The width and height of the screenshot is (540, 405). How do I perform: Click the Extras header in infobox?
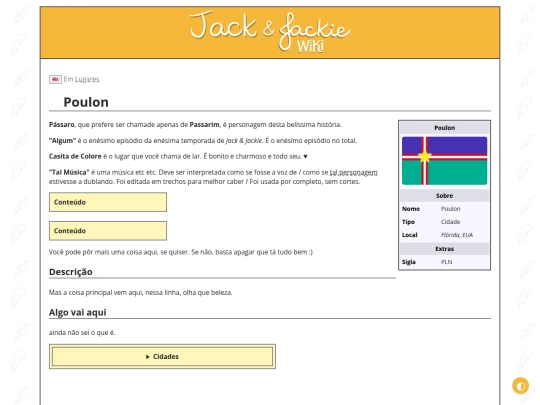click(x=444, y=249)
